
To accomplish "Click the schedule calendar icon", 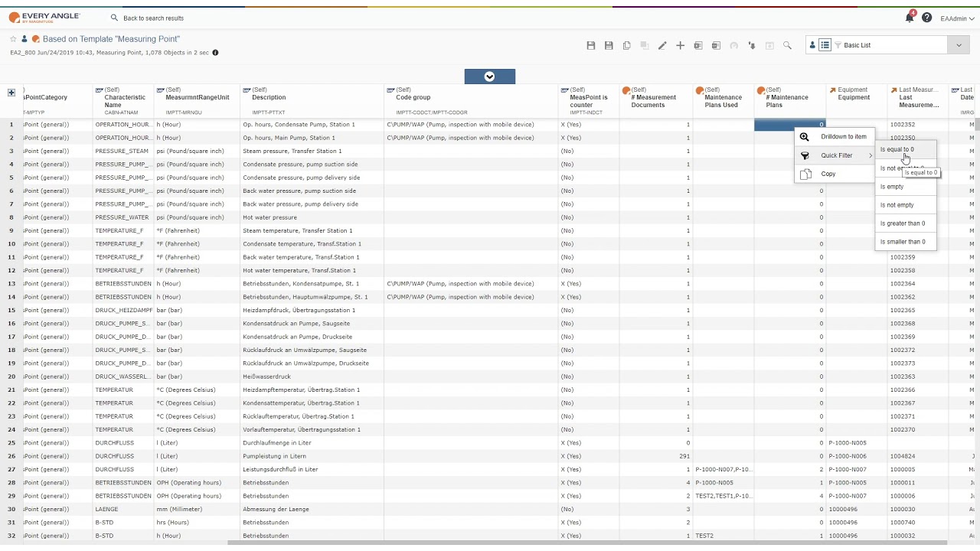I will coord(769,46).
